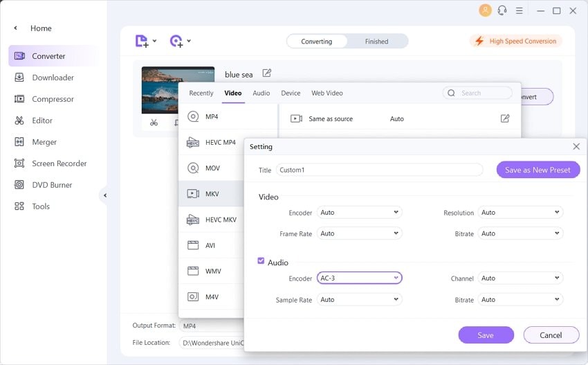Open the Video Bitrate dropdown
Screen dimensions: 588x365
coord(520,233)
